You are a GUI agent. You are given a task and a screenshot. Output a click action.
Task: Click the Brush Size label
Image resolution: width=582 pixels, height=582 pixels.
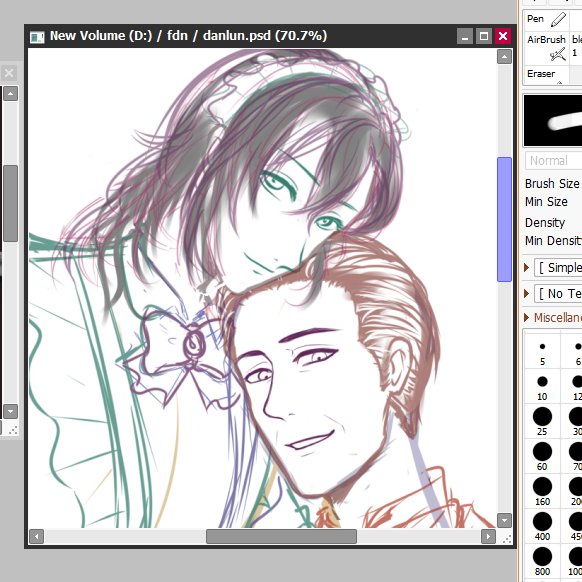tap(552, 184)
